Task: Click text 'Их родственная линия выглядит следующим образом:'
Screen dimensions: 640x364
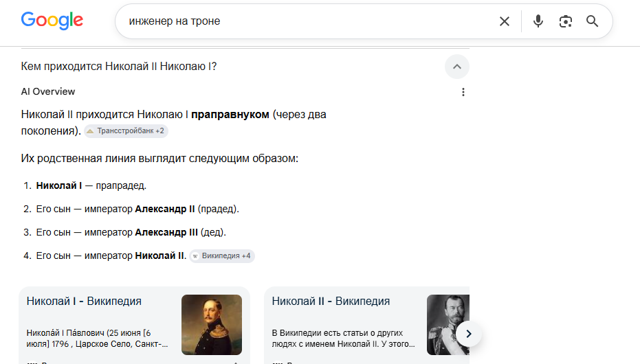Action: (x=159, y=158)
